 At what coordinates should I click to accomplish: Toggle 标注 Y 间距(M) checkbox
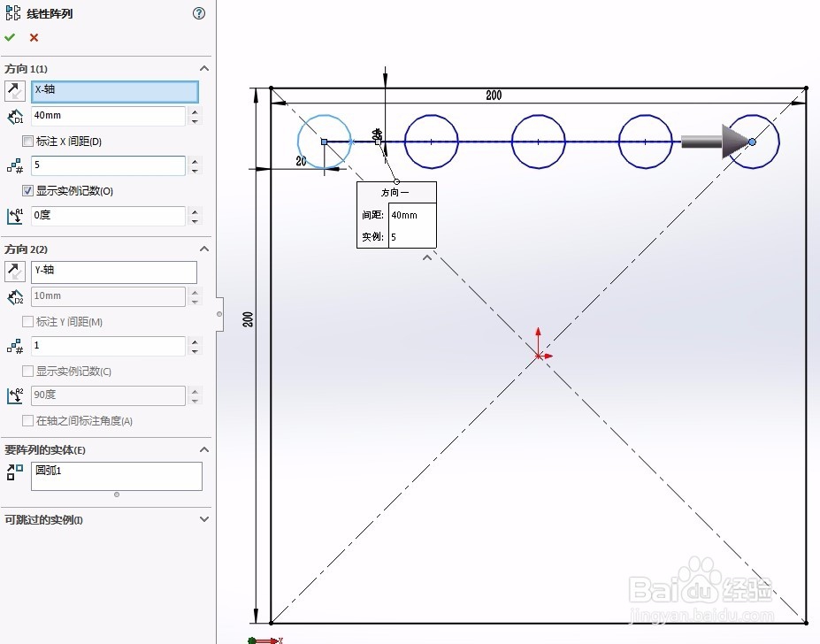point(27,322)
